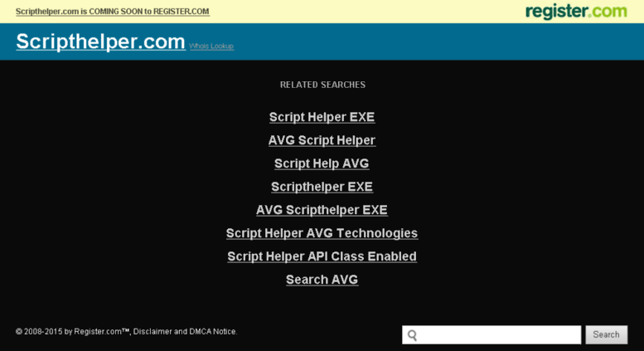Click the Register.com copyright disclaimer text
The image size is (644, 351).
[127, 331]
